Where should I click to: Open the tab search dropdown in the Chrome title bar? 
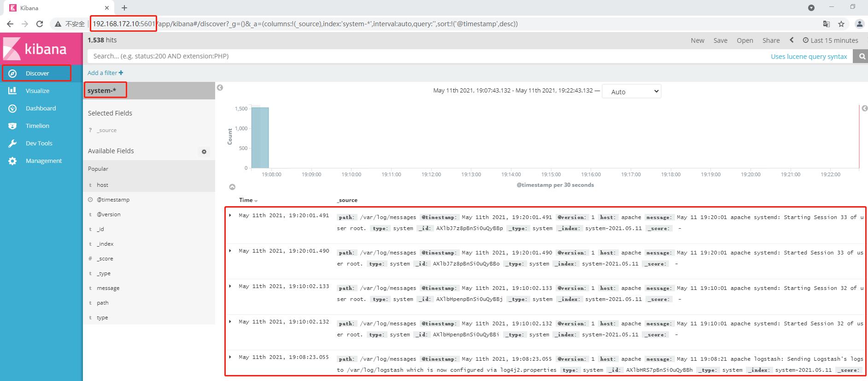(811, 8)
